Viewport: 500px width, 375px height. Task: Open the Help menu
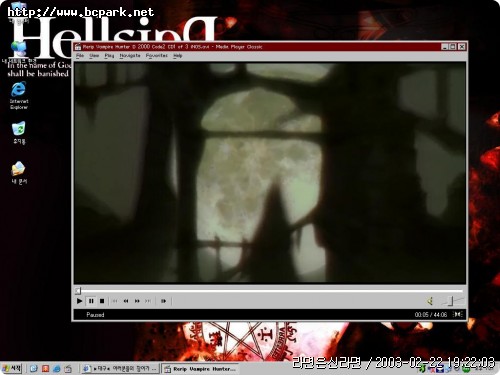click(178, 56)
